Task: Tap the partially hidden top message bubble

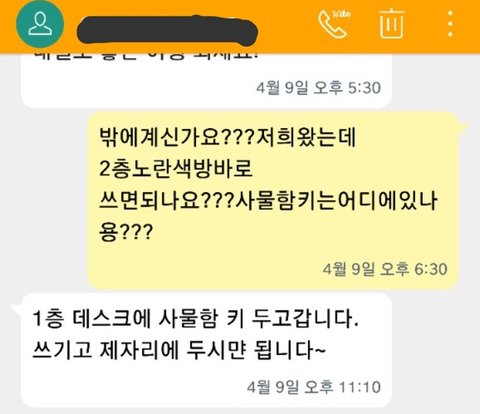Action: click(206, 80)
